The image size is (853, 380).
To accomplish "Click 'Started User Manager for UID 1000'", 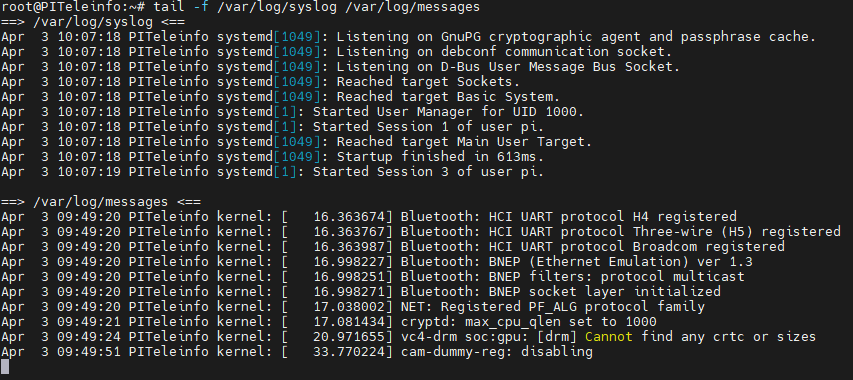I will point(293,112).
